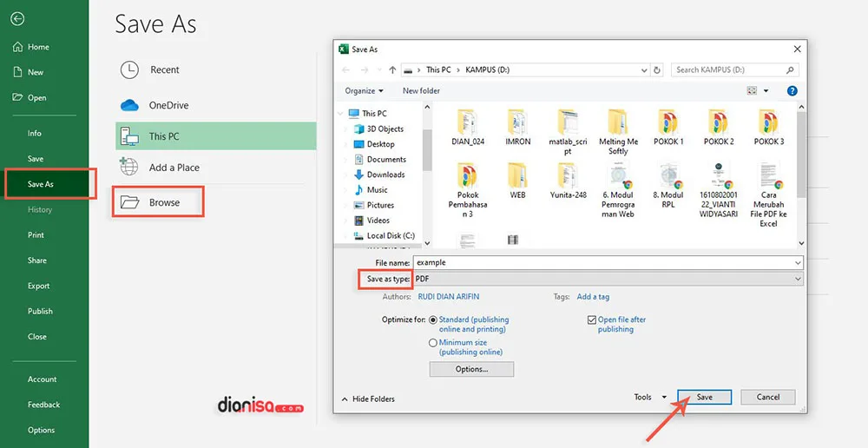Open the Organize dropdown menu

pos(365,90)
